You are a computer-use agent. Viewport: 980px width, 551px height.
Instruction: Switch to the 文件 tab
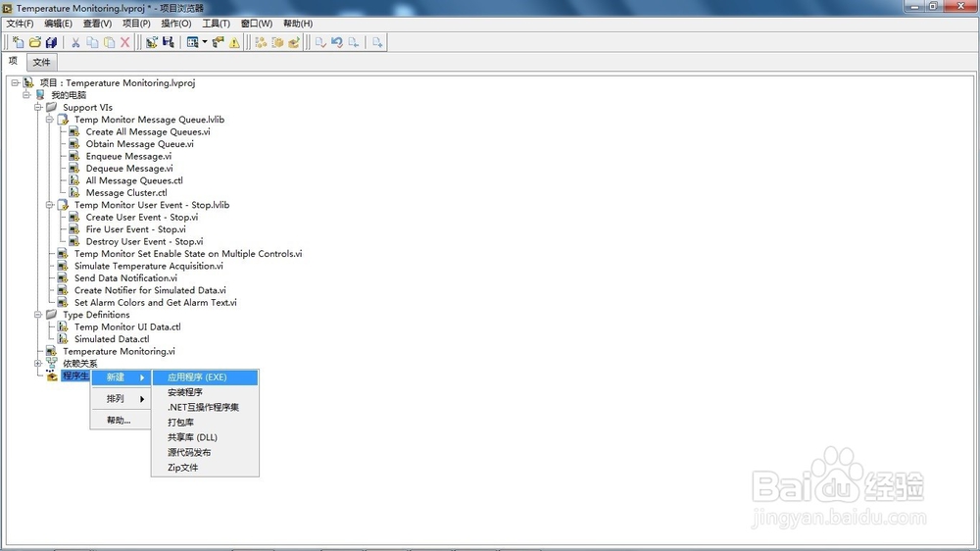pyautogui.click(x=41, y=62)
